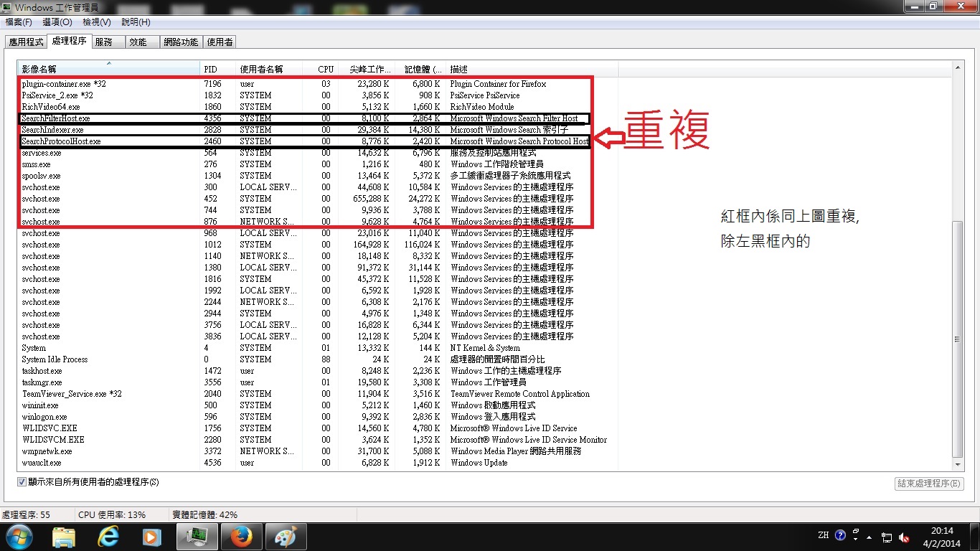Open the 選項(O) menu
Viewport: 980px width, 551px height.
pyautogui.click(x=57, y=22)
